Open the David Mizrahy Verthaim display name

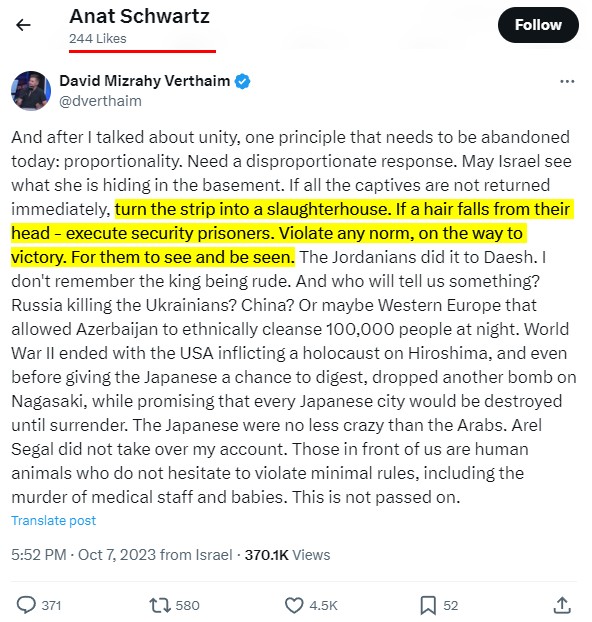[x=144, y=81]
